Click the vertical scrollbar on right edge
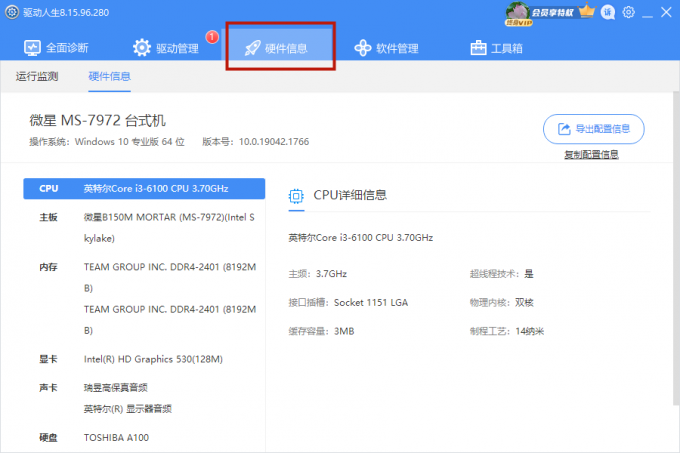This screenshot has height=453, width=680. point(676,249)
